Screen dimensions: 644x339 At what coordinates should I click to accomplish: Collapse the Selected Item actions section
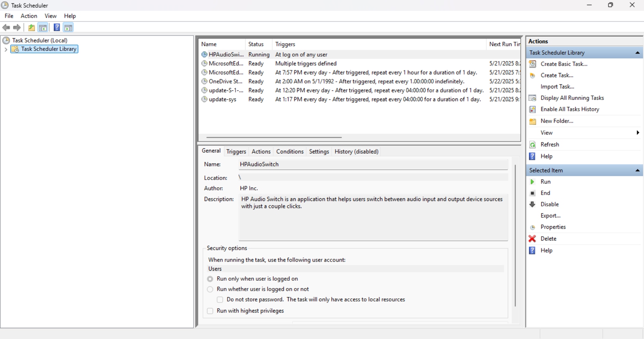[637, 171]
